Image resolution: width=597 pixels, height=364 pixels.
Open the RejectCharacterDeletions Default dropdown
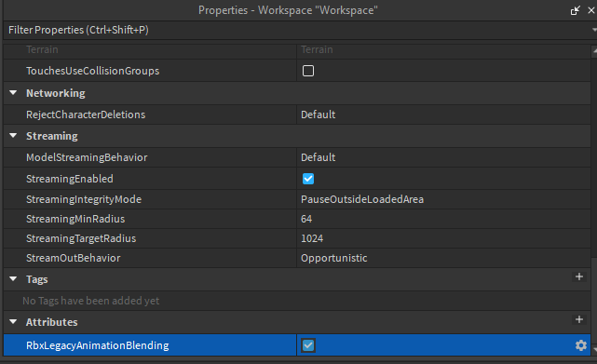(x=443, y=115)
